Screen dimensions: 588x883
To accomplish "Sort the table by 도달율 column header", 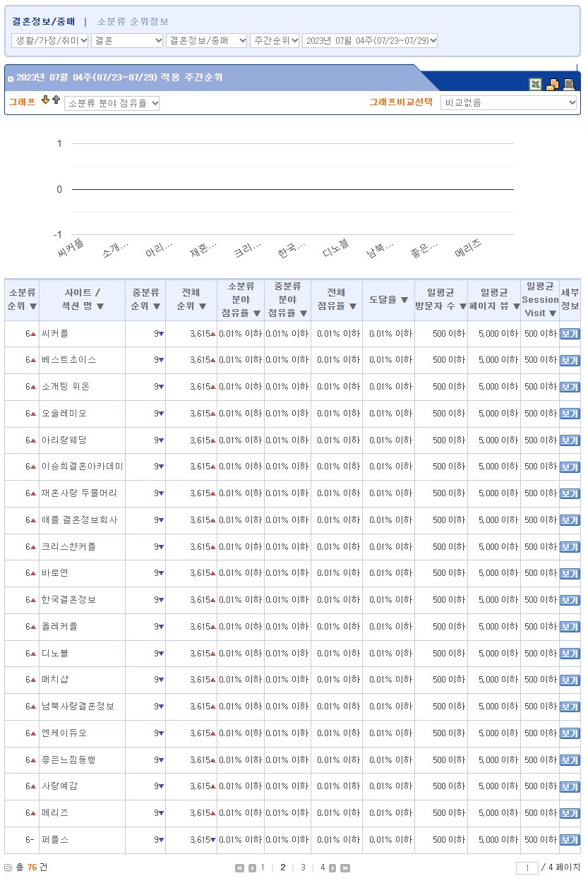I will pyautogui.click(x=388, y=300).
